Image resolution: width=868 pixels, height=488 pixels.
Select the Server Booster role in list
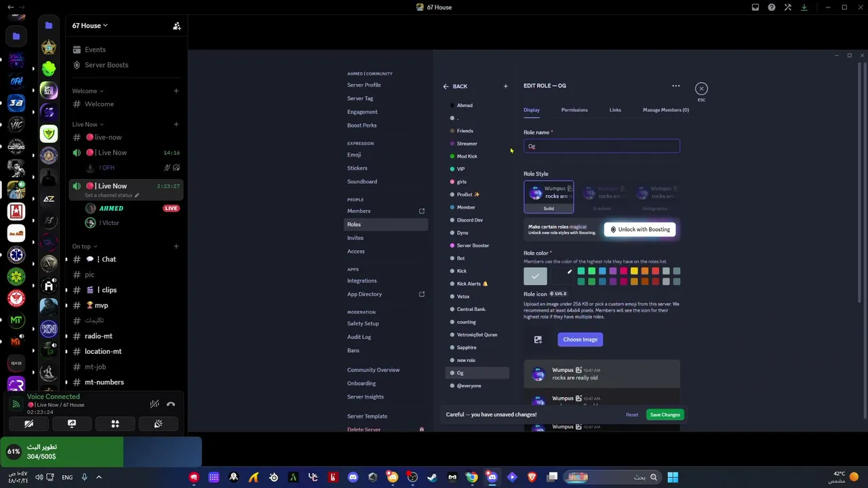(477, 245)
